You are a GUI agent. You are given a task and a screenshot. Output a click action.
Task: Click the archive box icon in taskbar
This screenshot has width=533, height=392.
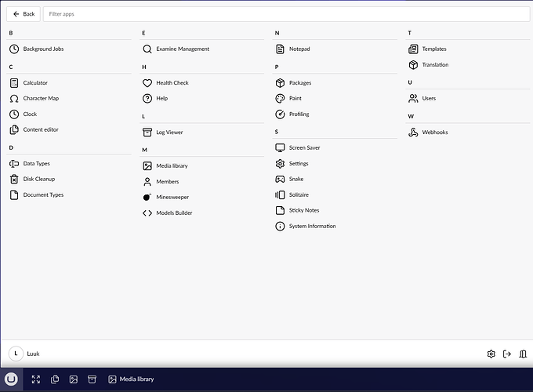[92, 379]
